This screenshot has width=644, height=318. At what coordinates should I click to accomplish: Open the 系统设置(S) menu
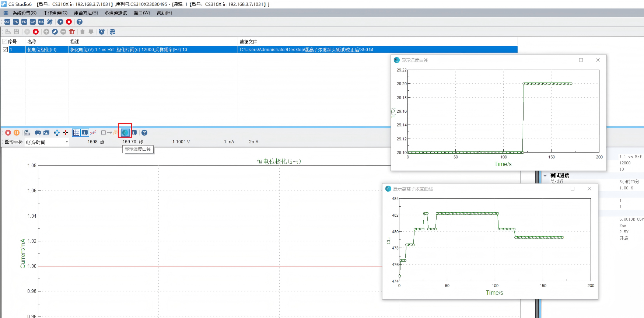[24, 13]
